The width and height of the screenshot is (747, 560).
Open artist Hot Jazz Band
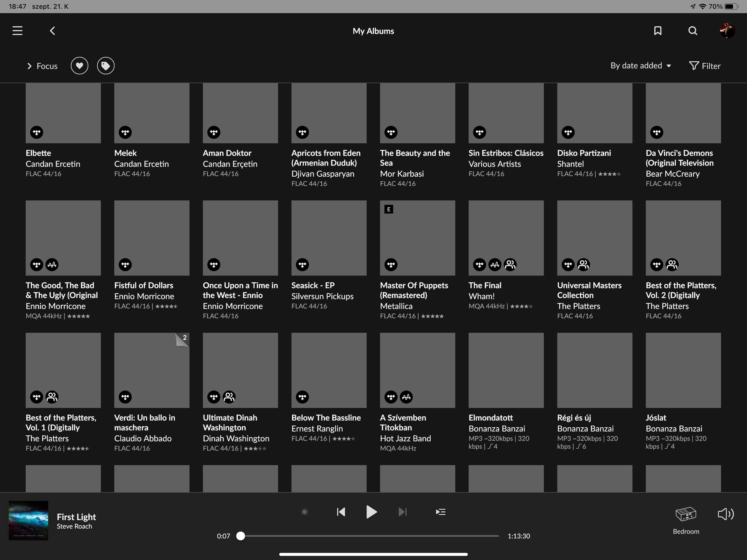[405, 438]
